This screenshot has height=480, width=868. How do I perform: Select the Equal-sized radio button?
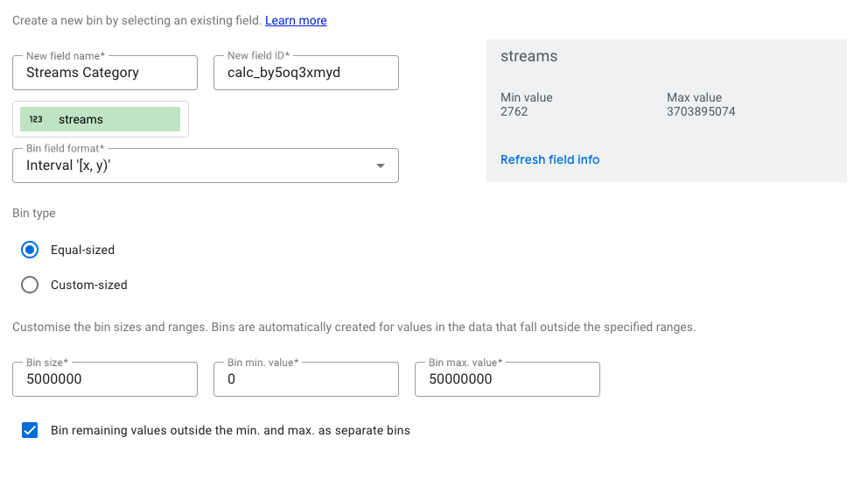coord(30,250)
